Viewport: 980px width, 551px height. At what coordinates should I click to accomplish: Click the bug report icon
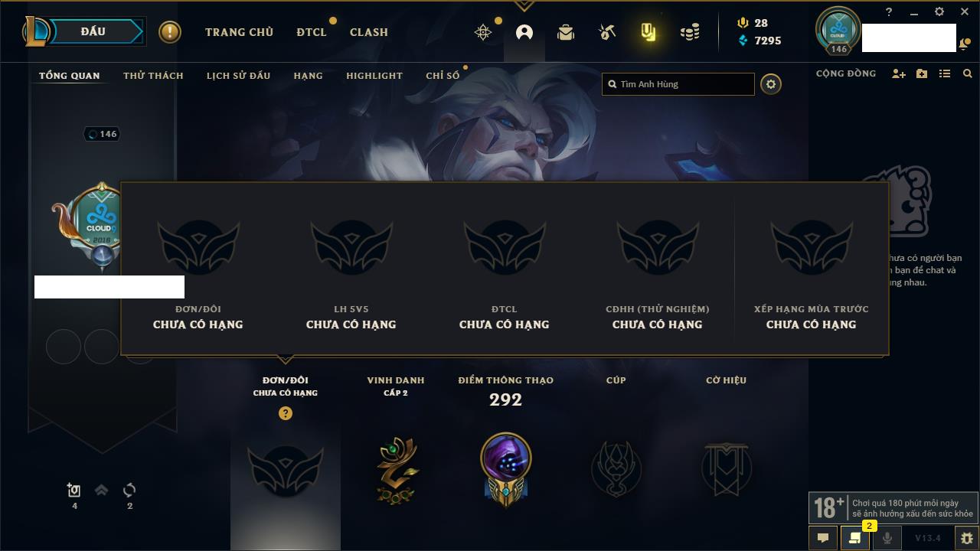point(966,538)
